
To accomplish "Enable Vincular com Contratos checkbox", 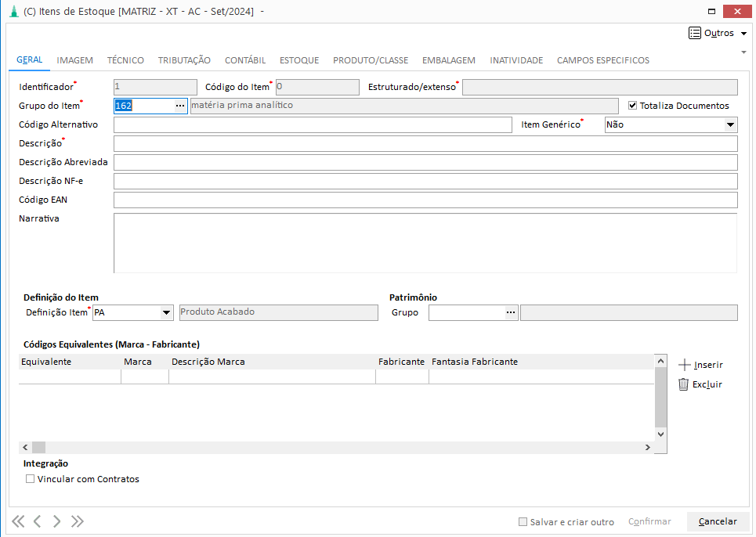I will pos(31,479).
